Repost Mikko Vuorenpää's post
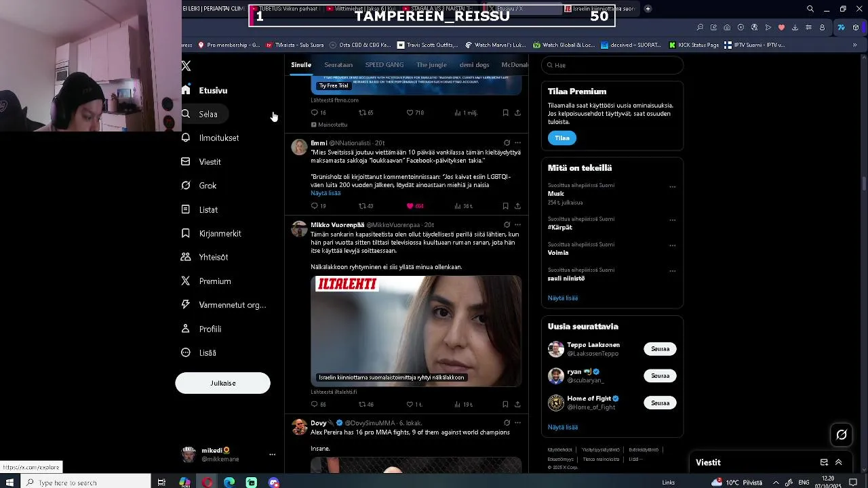 click(366, 405)
